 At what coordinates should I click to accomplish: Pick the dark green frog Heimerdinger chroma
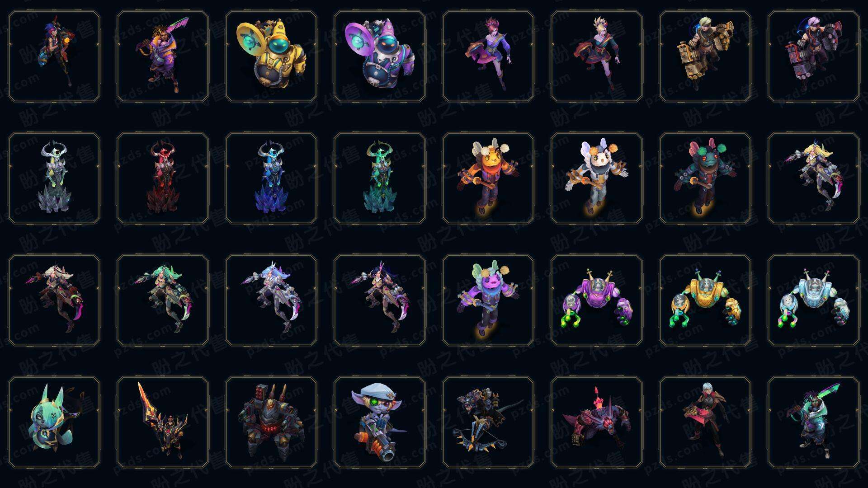705,178
